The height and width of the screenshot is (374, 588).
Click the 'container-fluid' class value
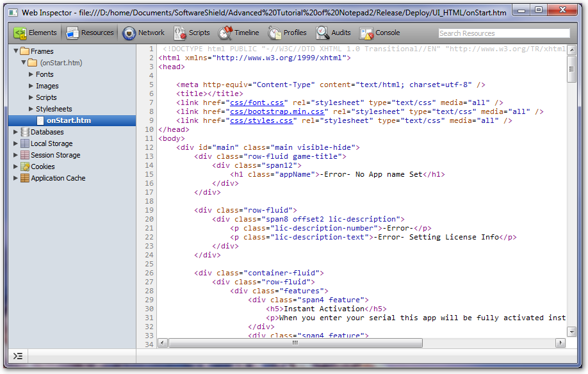point(282,273)
